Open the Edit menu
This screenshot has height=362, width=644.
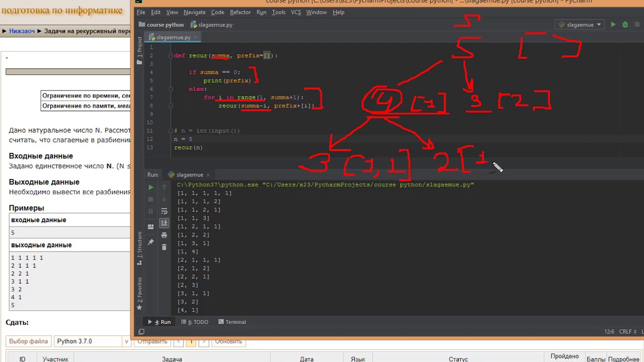click(x=156, y=12)
